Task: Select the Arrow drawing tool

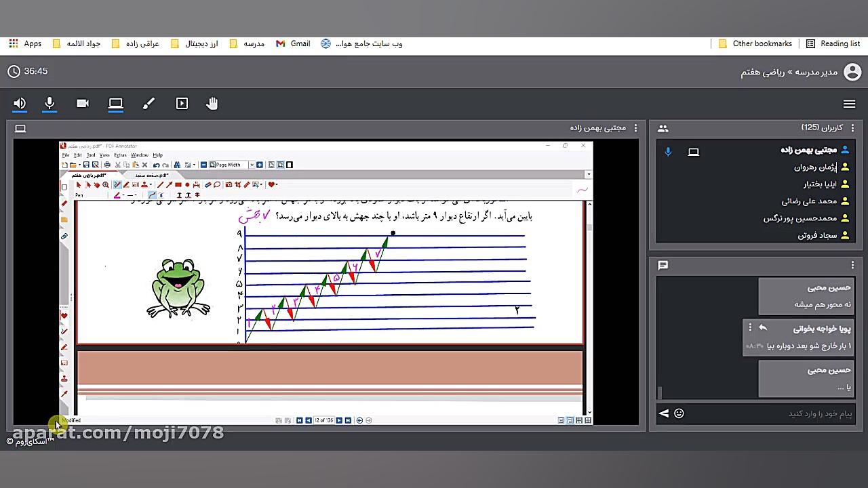Action: pos(169,184)
